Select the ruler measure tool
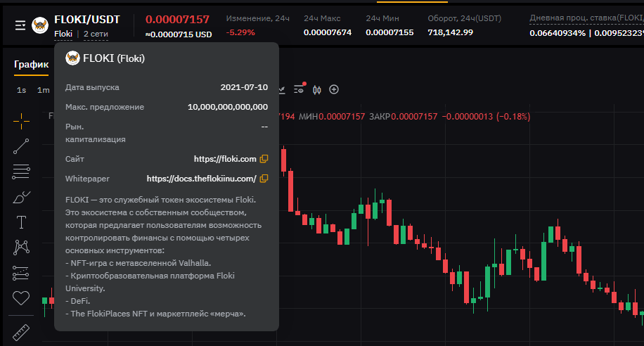 coord(21,331)
